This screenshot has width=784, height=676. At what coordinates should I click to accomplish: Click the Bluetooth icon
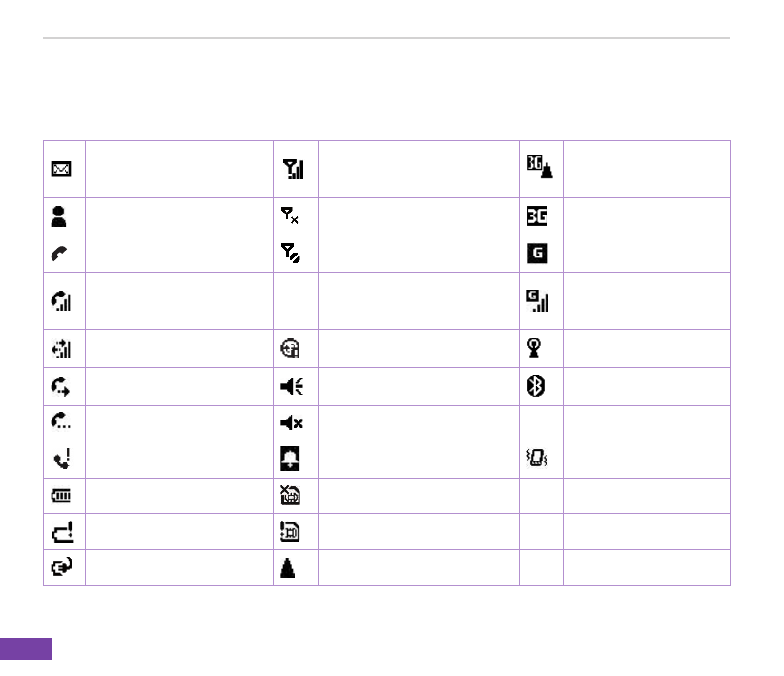pyautogui.click(x=539, y=387)
